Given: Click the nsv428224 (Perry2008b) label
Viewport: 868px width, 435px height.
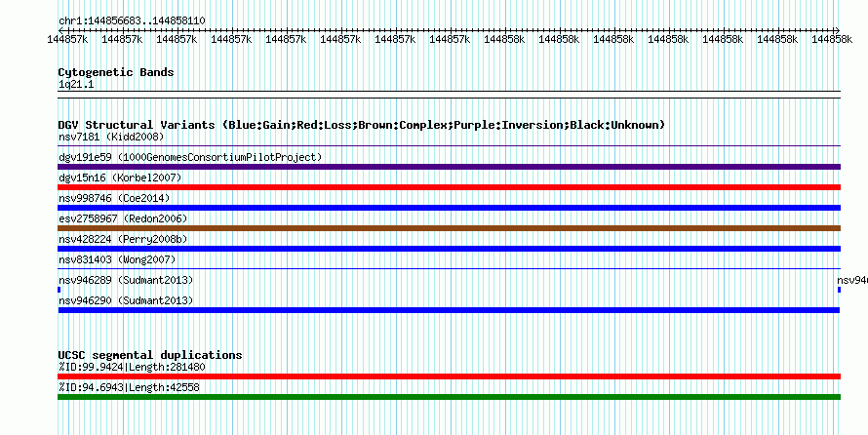Looking at the screenshot, I should pos(123,239).
